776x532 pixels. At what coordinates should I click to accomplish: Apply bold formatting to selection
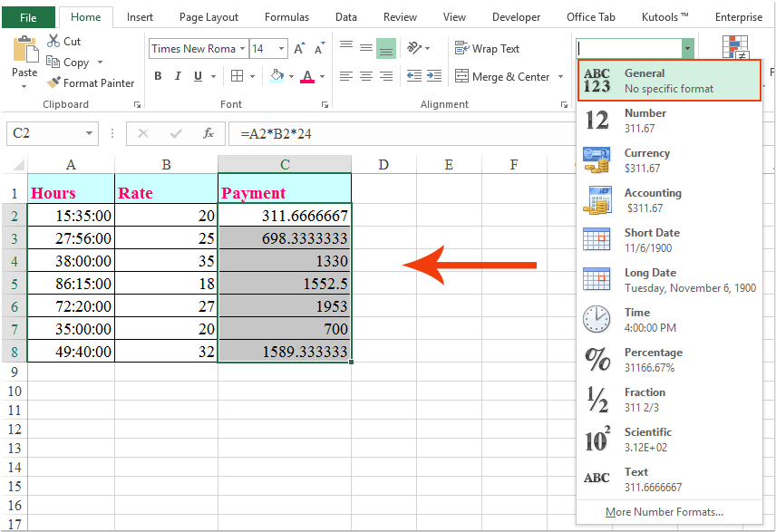tap(158, 77)
